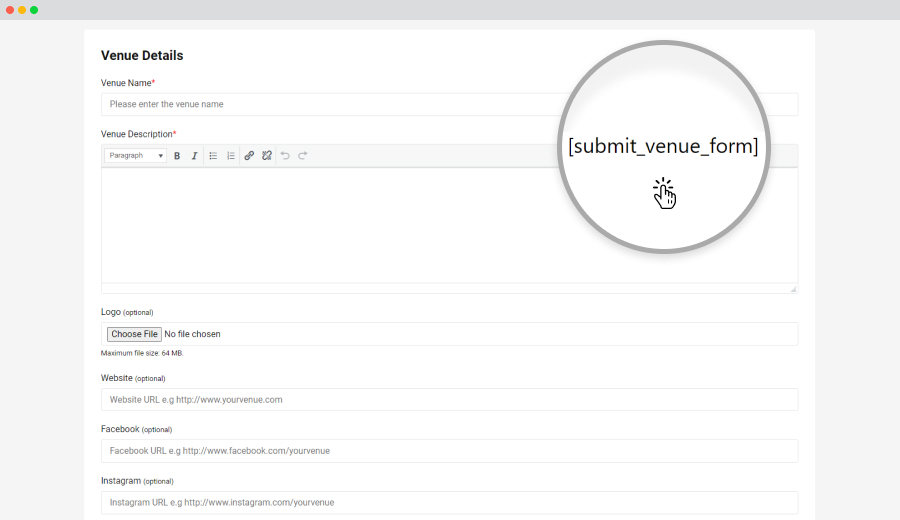This screenshot has height=520, width=900.
Task: Click the 'Venue Name' label
Action: coord(127,83)
